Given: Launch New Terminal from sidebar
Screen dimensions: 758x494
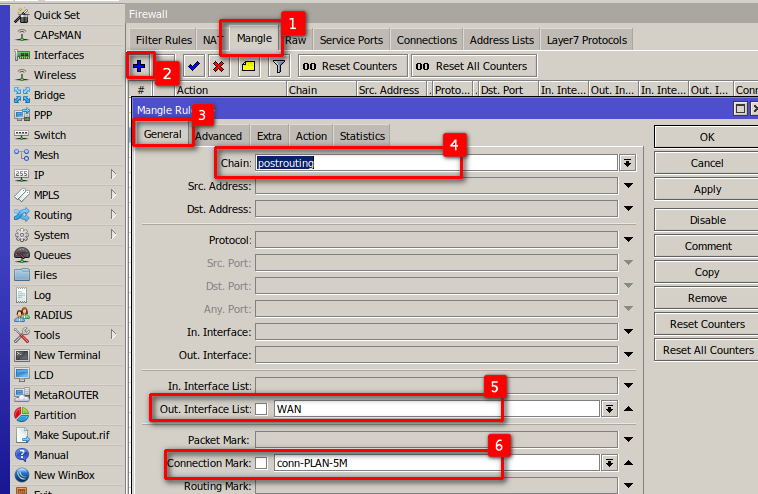Looking at the screenshot, I should (x=66, y=355).
